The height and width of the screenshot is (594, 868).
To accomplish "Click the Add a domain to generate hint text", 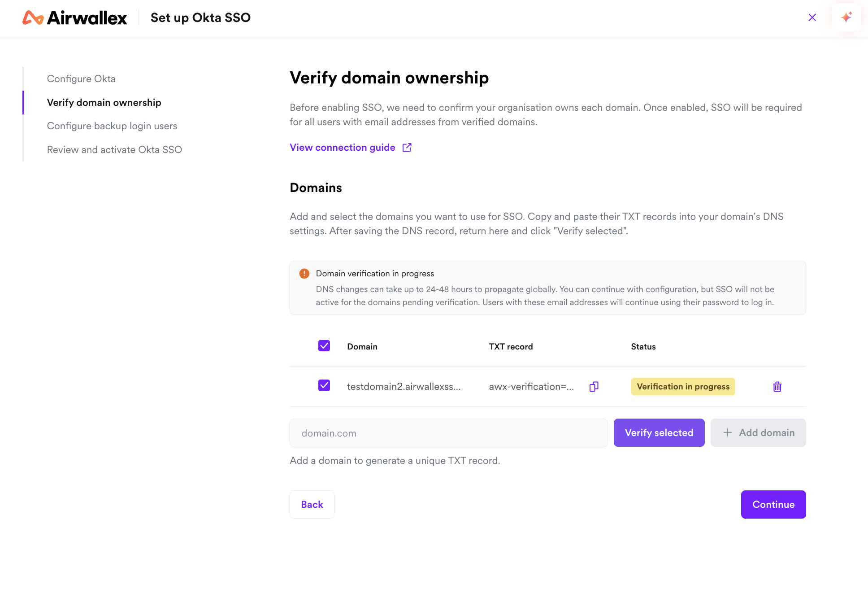I will (x=395, y=461).
